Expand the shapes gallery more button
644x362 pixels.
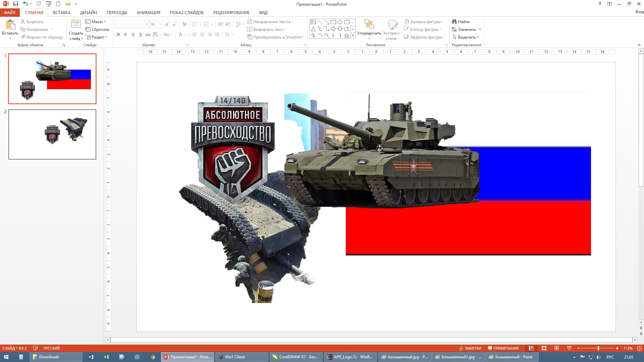click(x=353, y=36)
